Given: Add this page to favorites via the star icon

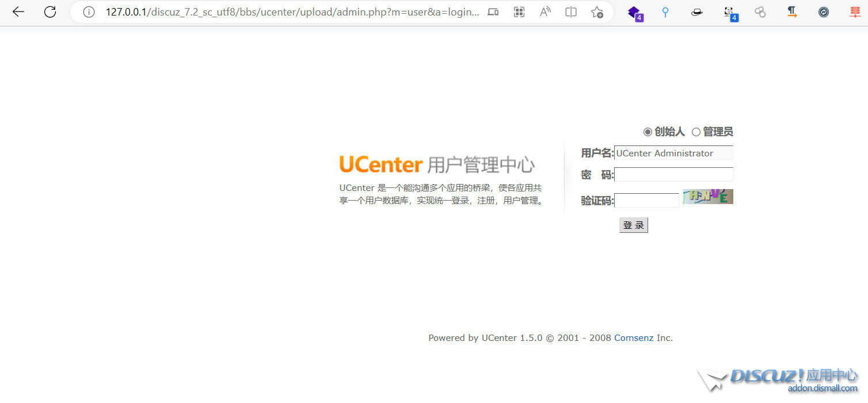Looking at the screenshot, I should pos(597,11).
